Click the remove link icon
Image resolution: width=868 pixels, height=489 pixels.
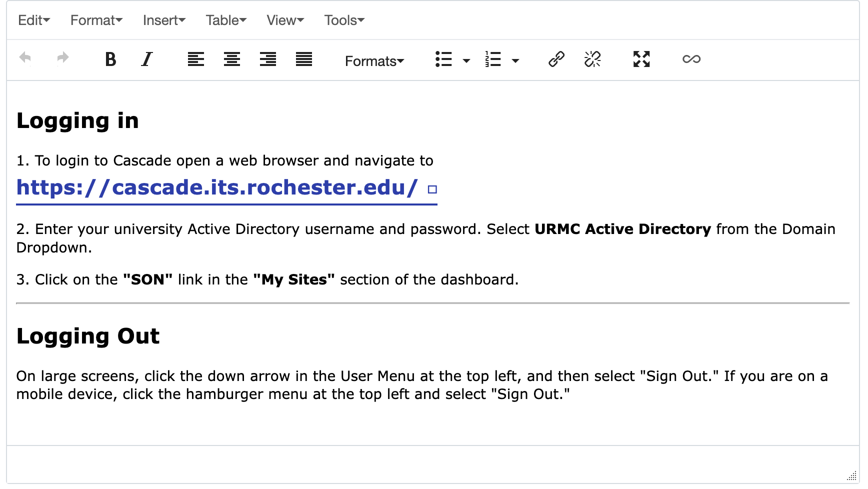(592, 59)
